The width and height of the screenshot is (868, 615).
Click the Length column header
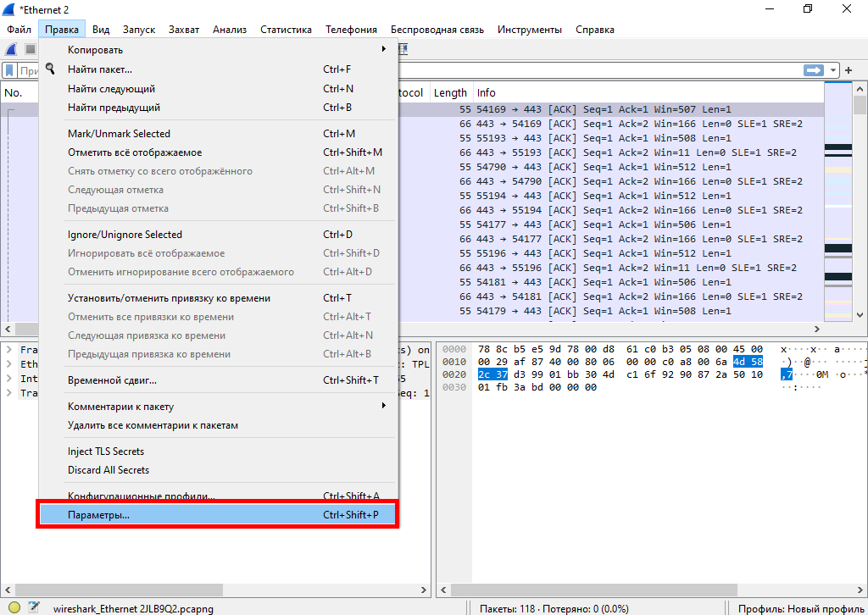coord(450,93)
